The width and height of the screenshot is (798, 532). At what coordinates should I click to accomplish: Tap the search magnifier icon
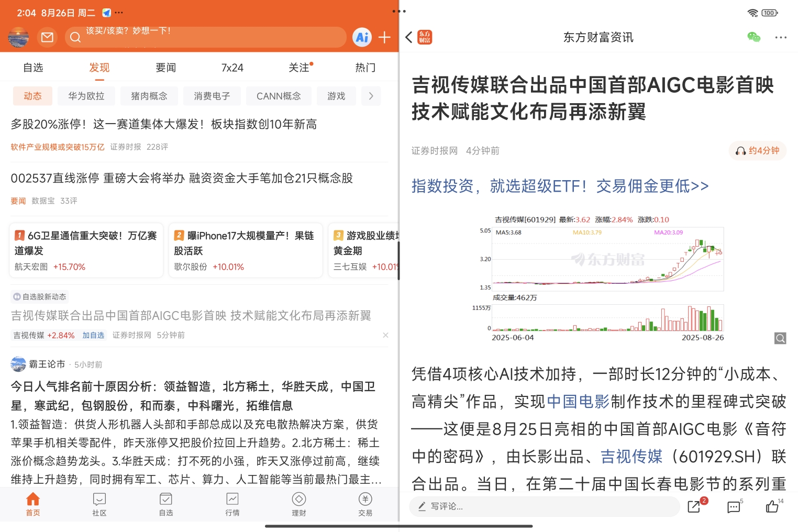click(75, 37)
